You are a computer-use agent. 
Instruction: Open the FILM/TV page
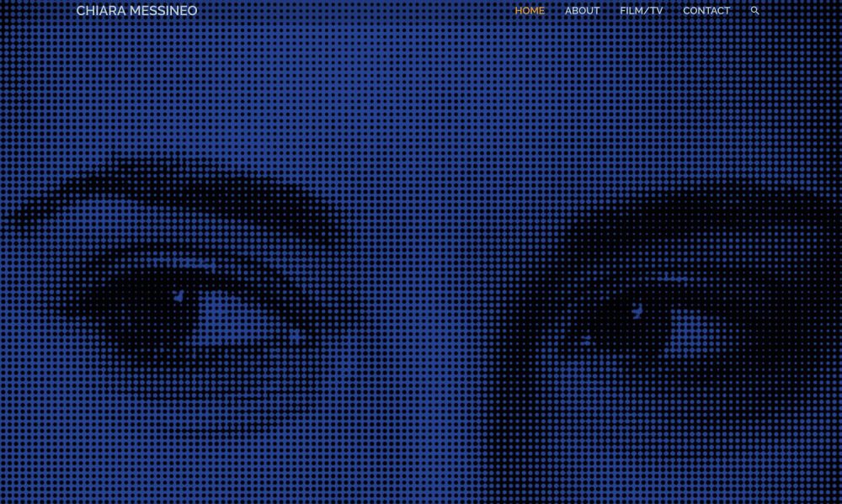click(x=641, y=11)
